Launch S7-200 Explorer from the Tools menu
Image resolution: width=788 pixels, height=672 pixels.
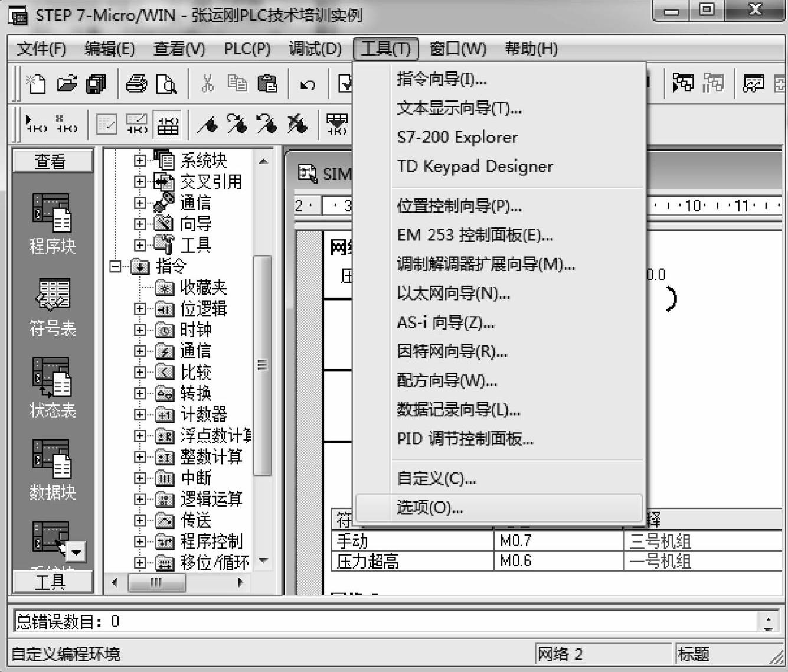tap(499, 137)
